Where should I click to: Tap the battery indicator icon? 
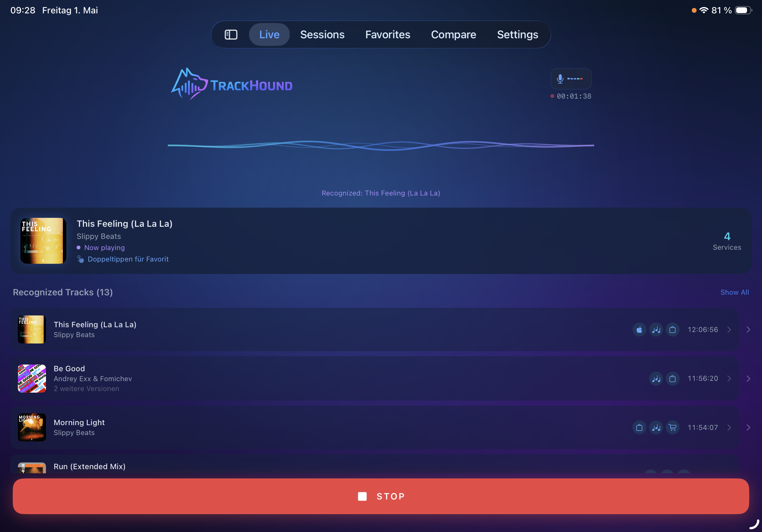743,10
